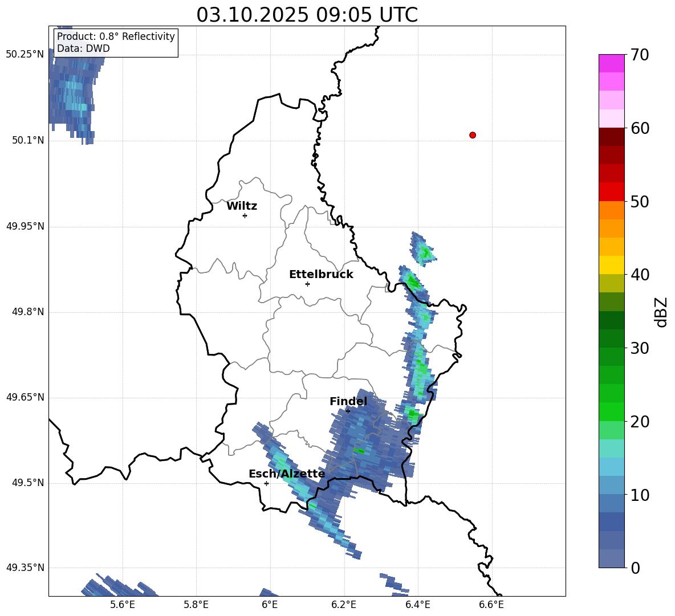Viewport: 675px width, 616px height.
Task: Click the 30 colorbar tick value
Action: click(640, 348)
